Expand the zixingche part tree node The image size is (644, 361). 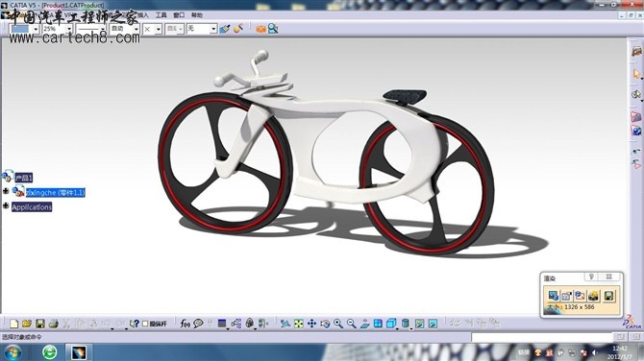[6, 191]
